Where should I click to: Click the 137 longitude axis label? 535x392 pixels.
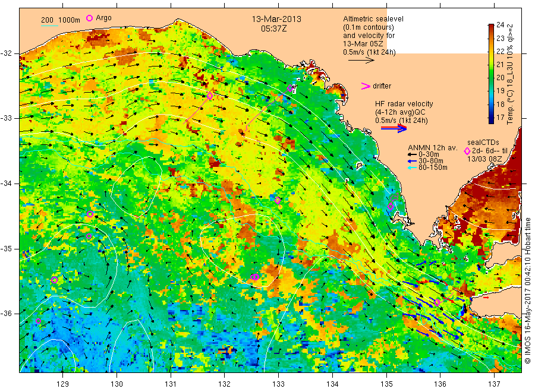click(494, 384)
